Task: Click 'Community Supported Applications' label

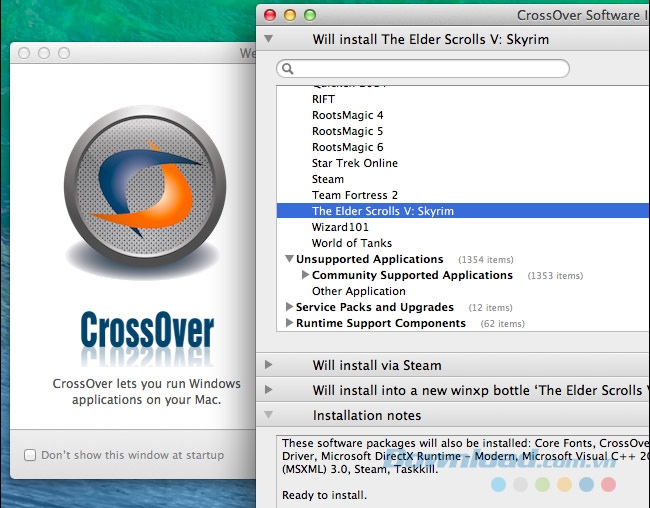Action: [412, 275]
